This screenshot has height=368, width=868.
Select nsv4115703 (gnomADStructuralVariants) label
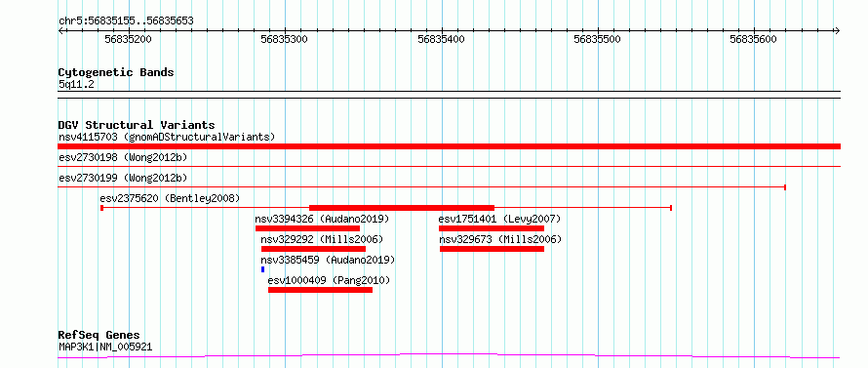tap(167, 137)
